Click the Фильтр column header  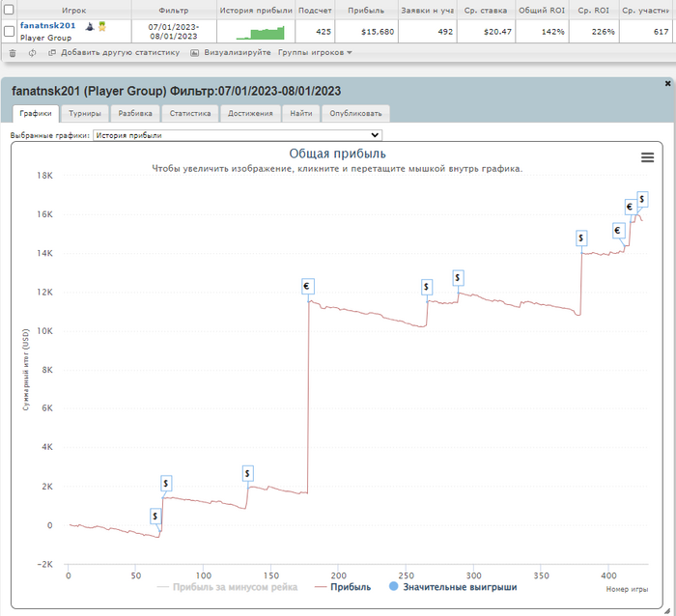pyautogui.click(x=174, y=10)
